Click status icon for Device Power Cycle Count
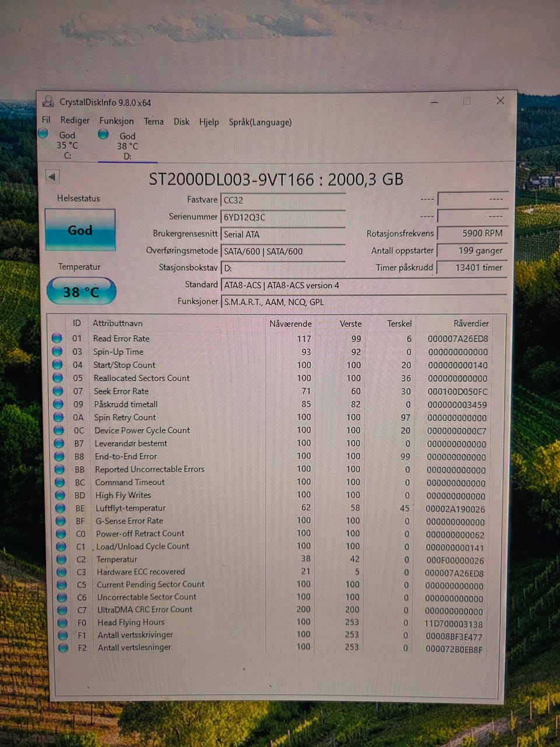The image size is (560, 747). coord(58,430)
